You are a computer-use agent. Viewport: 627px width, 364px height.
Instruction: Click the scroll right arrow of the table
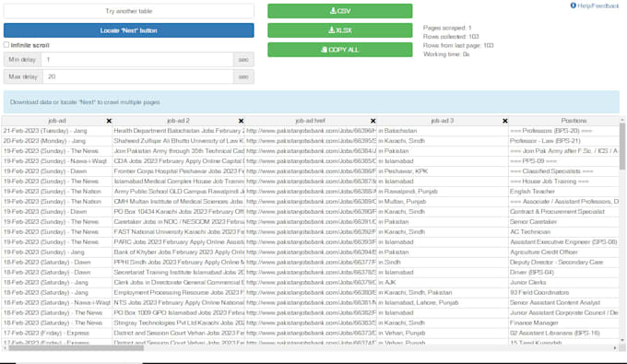(x=615, y=348)
